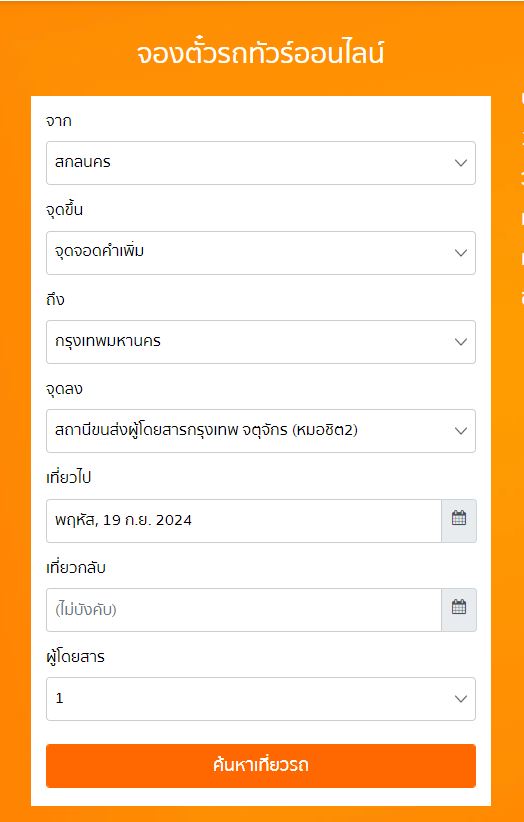The height and width of the screenshot is (822, 524).
Task: Click the ค้นหาเที่ยวรถ search button
Action: click(261, 765)
